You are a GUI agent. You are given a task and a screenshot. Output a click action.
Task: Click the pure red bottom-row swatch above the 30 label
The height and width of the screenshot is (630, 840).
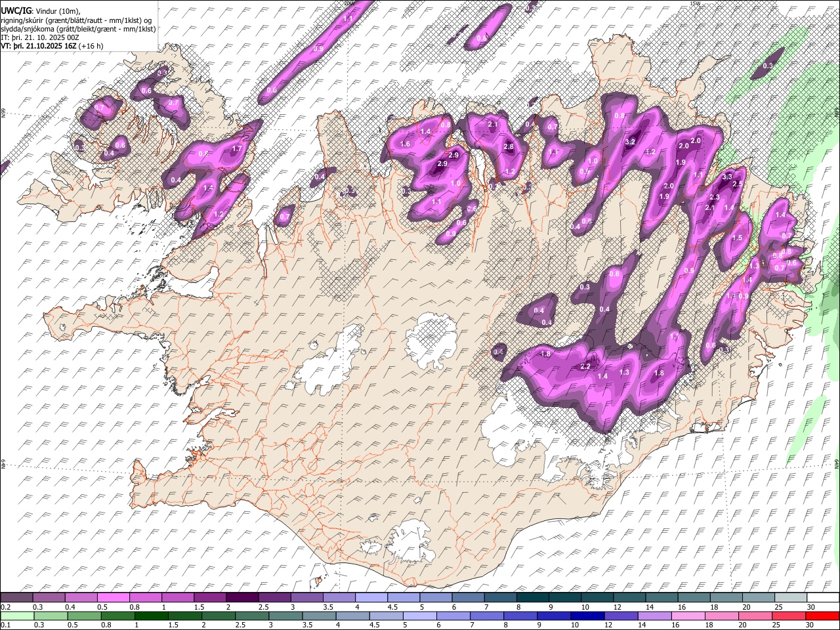(822, 616)
